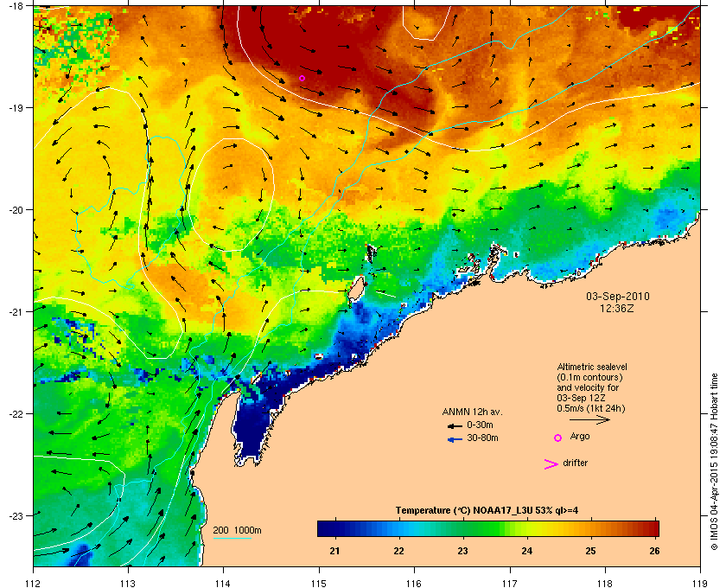Click the cyan 200 1000m contour legend line
This screenshot has width=726, height=588.
click(232, 538)
